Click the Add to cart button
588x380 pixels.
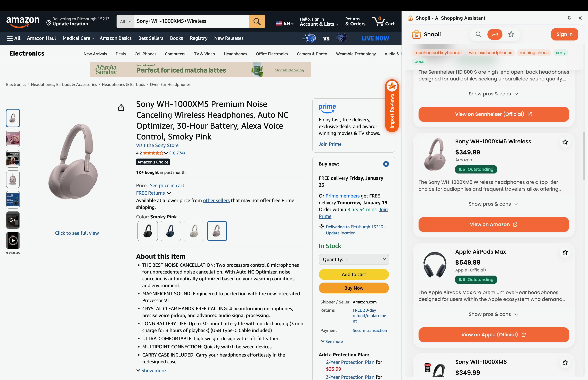click(353, 274)
